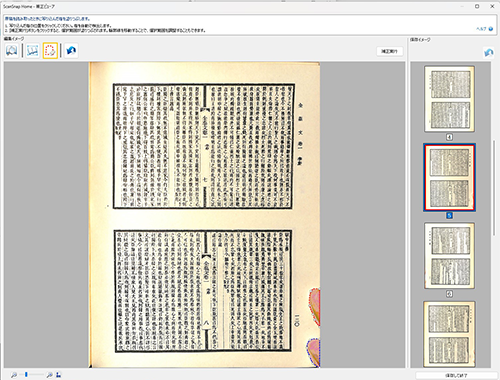The height and width of the screenshot is (380, 500).
Task: Close the ScanSnap Home viewer window
Action: click(492, 6)
